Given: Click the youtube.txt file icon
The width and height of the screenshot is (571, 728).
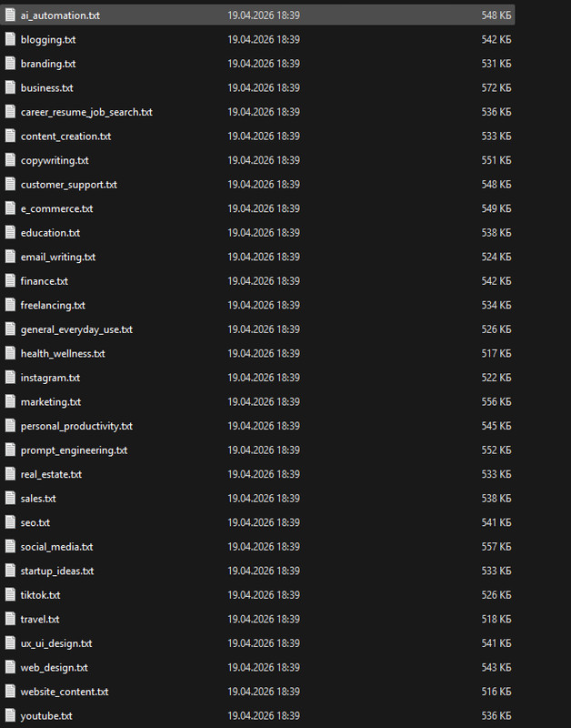Looking at the screenshot, I should (10, 715).
